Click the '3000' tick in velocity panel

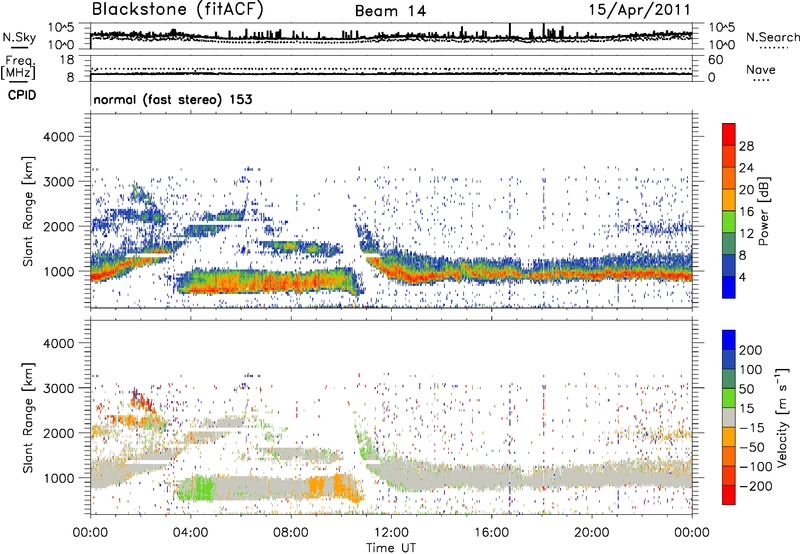tap(58, 388)
